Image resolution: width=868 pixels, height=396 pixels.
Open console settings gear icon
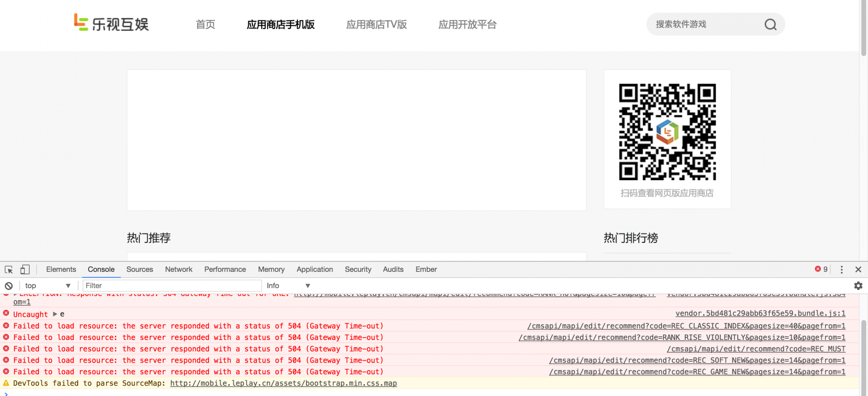(858, 285)
